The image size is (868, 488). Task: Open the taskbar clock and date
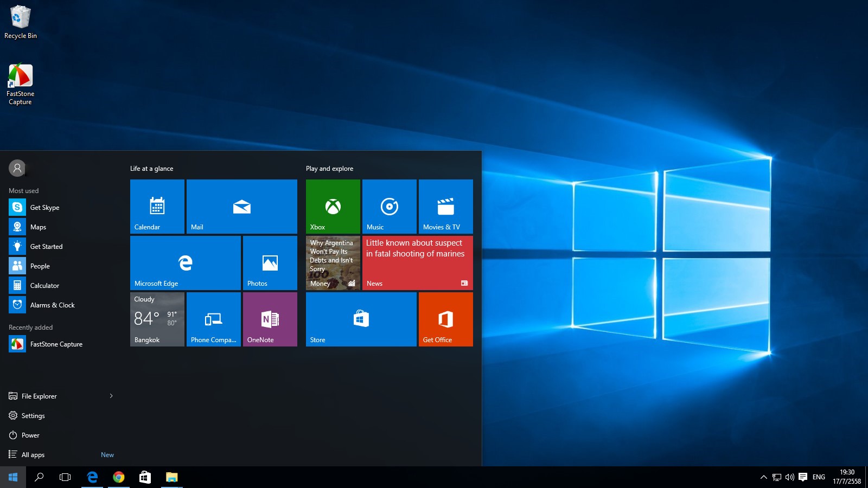tap(847, 477)
